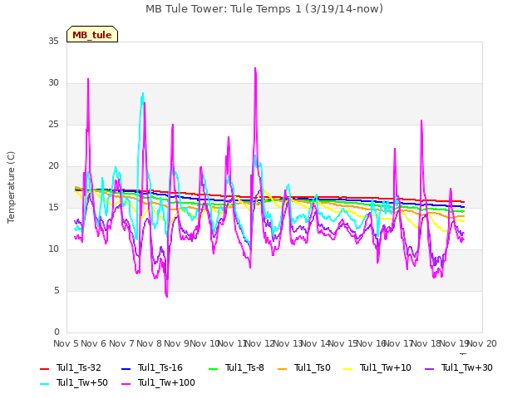Click the 30 y-axis tick label
Viewport: 532px width, 399px height.
[53, 83]
